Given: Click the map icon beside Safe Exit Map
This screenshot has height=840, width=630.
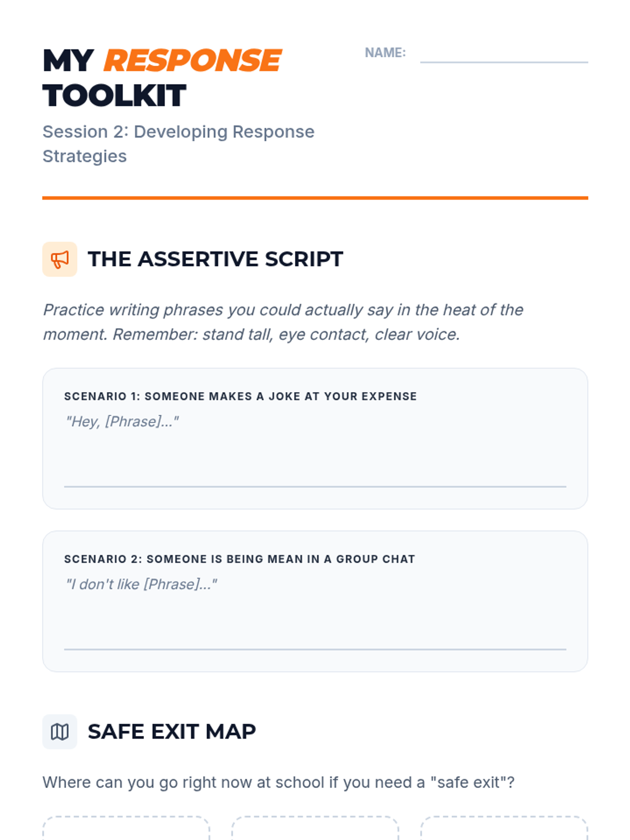Looking at the screenshot, I should [x=59, y=731].
